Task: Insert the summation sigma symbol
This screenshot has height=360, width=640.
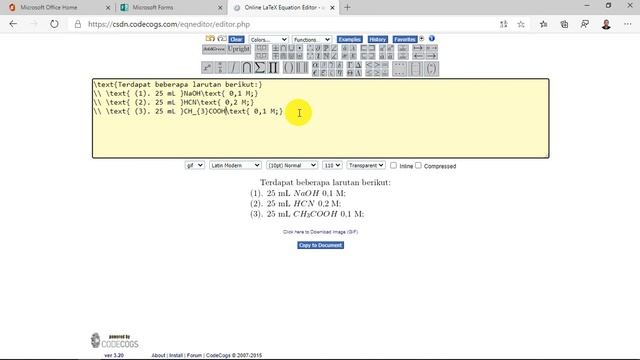Action: (260, 67)
